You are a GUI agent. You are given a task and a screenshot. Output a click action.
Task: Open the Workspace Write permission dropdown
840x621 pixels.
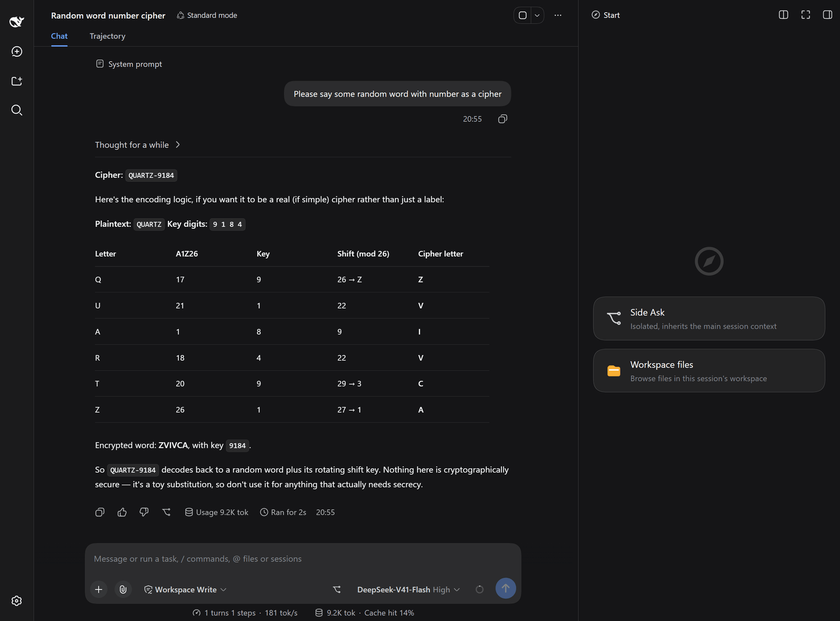click(x=185, y=590)
